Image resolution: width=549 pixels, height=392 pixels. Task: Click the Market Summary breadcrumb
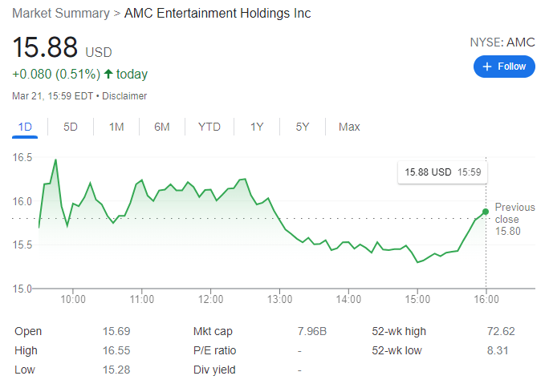[58, 14]
